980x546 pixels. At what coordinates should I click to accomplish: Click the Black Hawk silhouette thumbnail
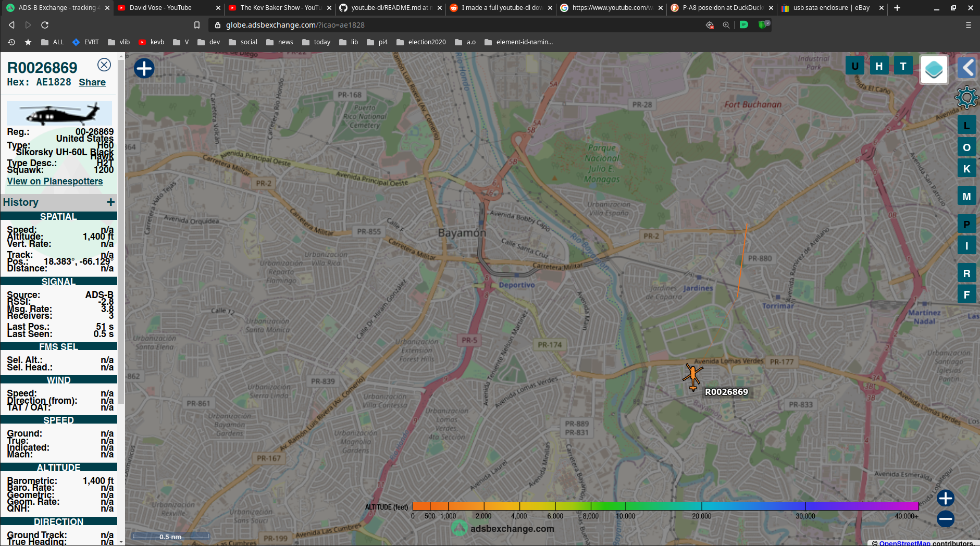(59, 114)
